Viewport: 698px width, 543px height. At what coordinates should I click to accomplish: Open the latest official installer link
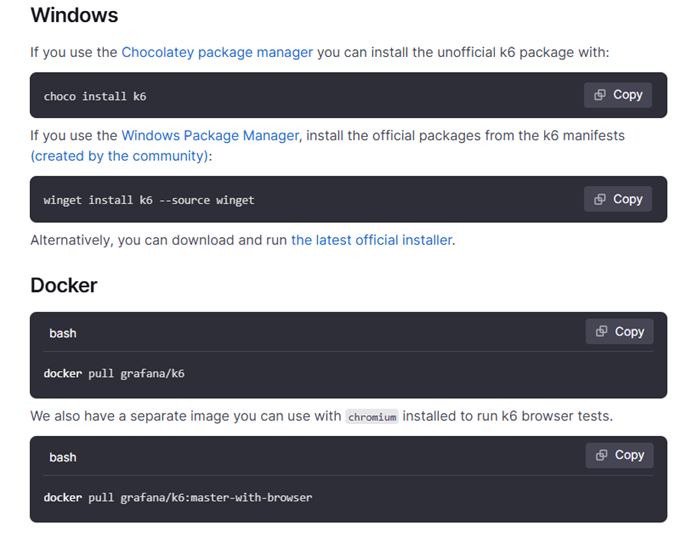pyautogui.click(x=372, y=240)
